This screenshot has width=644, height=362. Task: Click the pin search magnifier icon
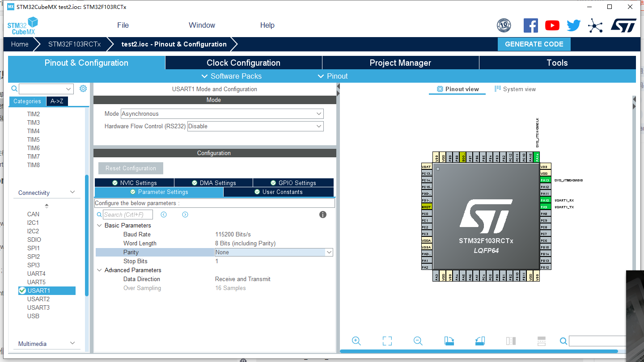click(x=563, y=341)
